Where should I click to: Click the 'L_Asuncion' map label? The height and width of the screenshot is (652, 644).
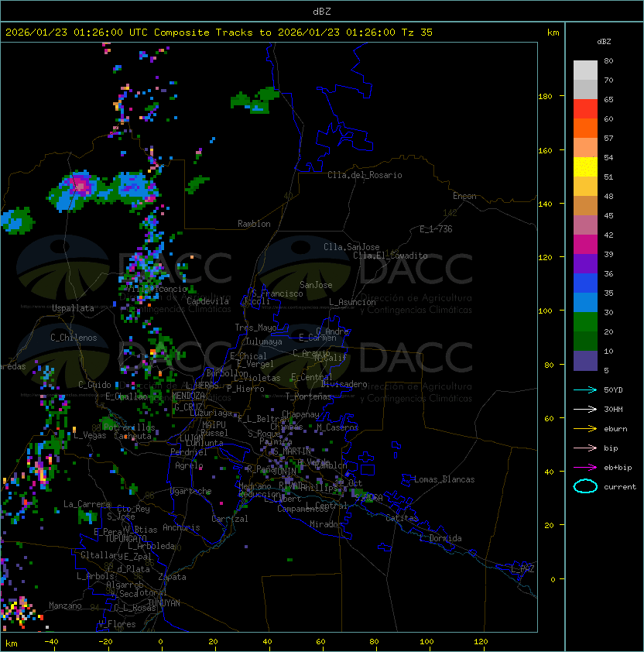click(352, 302)
